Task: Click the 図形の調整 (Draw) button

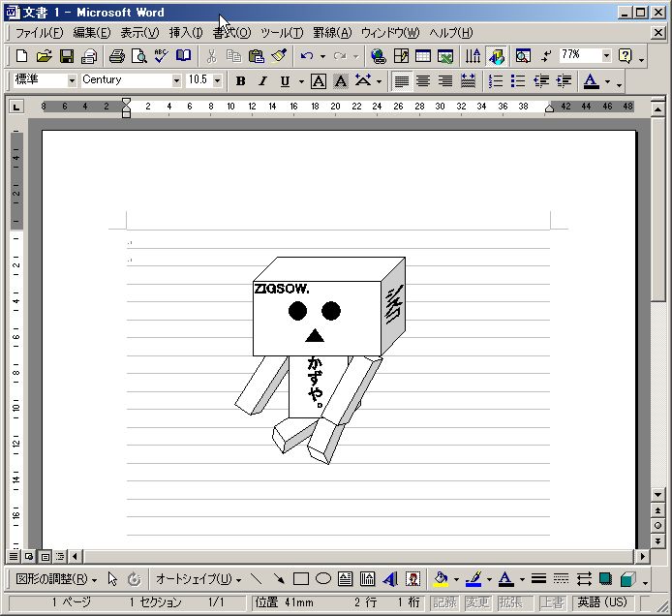Action: click(x=56, y=579)
